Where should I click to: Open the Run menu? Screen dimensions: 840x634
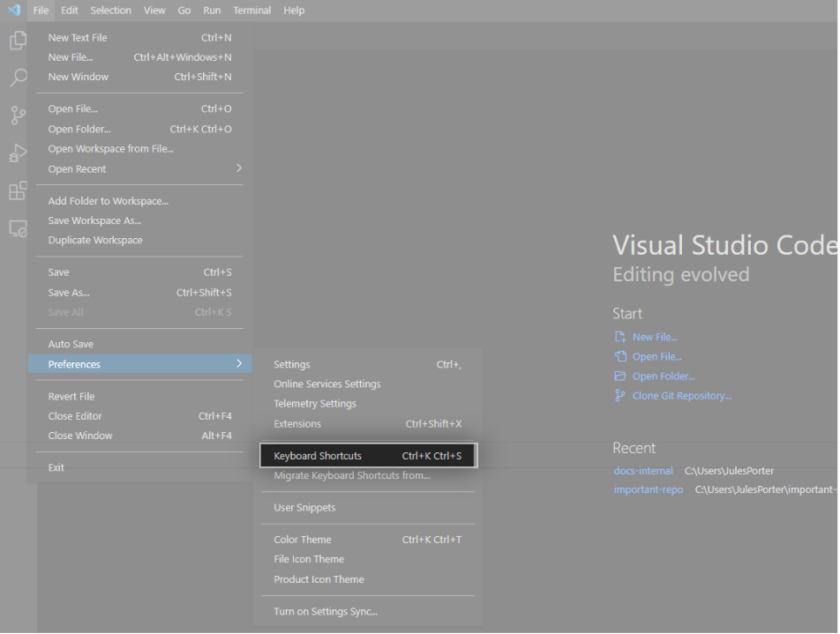click(x=212, y=11)
